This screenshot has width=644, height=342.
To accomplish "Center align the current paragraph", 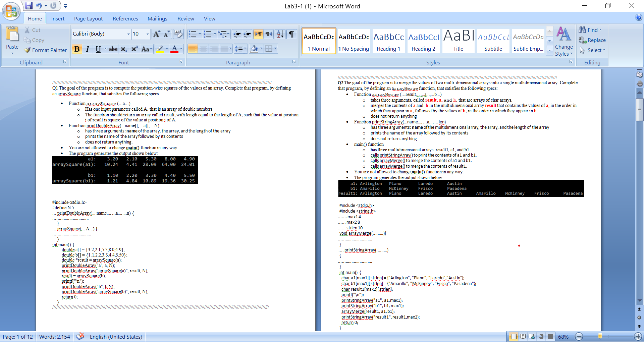I will tap(203, 49).
